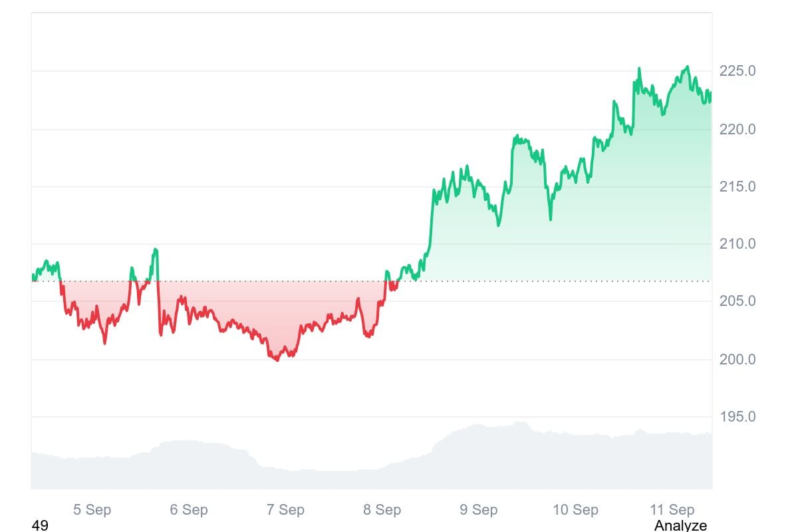Select the 11 Sep date label
The width and height of the screenshot is (798, 532).
point(672,510)
